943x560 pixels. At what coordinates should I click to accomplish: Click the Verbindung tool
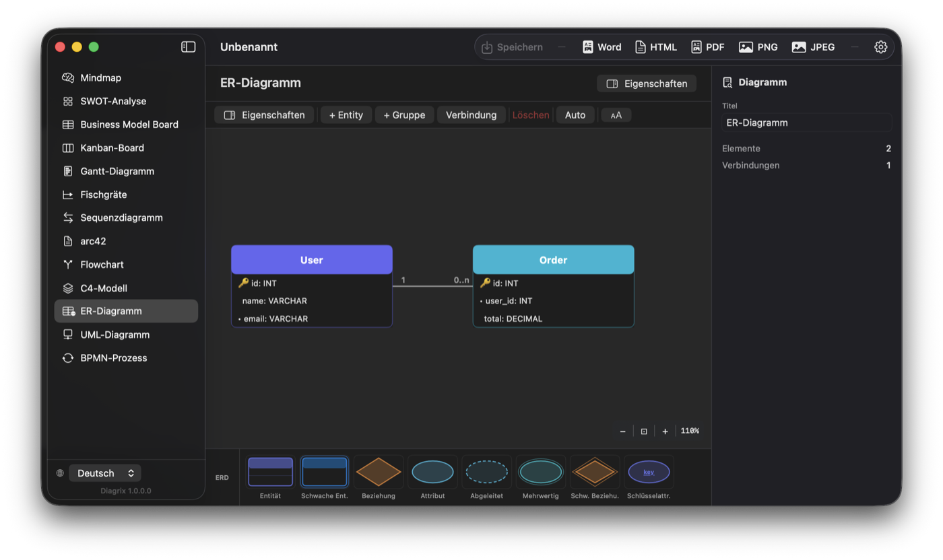coord(471,115)
